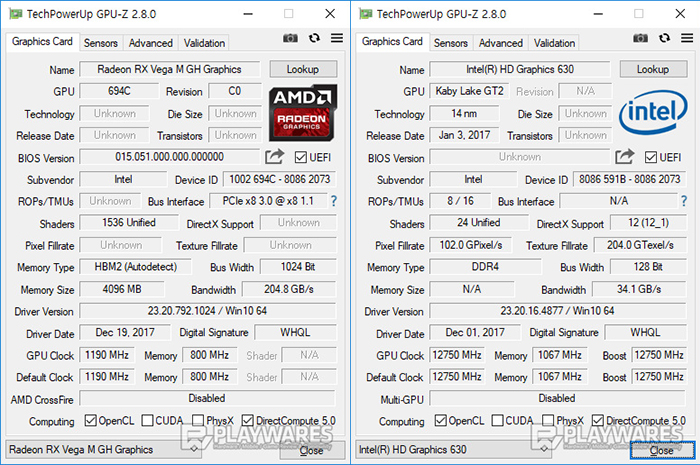Select the Graphics Card tab in the Radeon window

[x=42, y=42]
